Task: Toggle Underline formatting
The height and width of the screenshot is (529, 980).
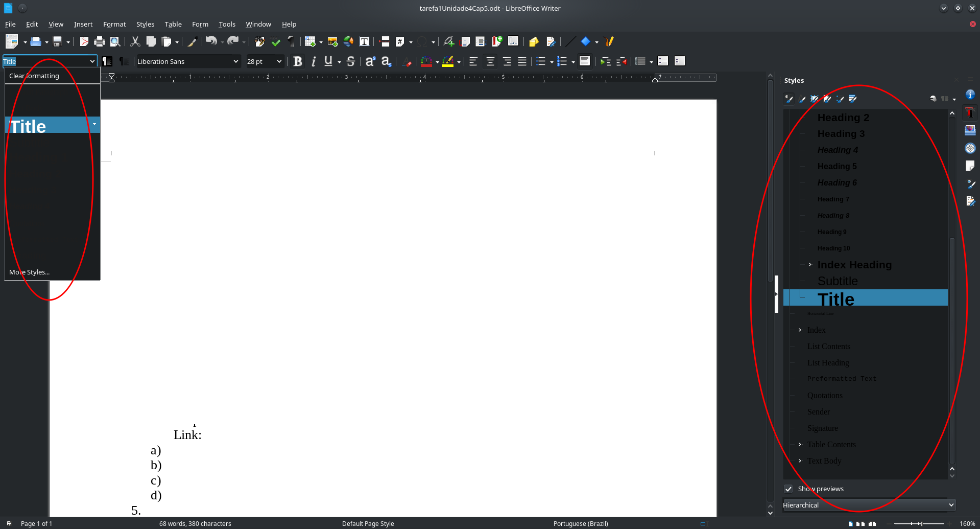Action: click(328, 61)
